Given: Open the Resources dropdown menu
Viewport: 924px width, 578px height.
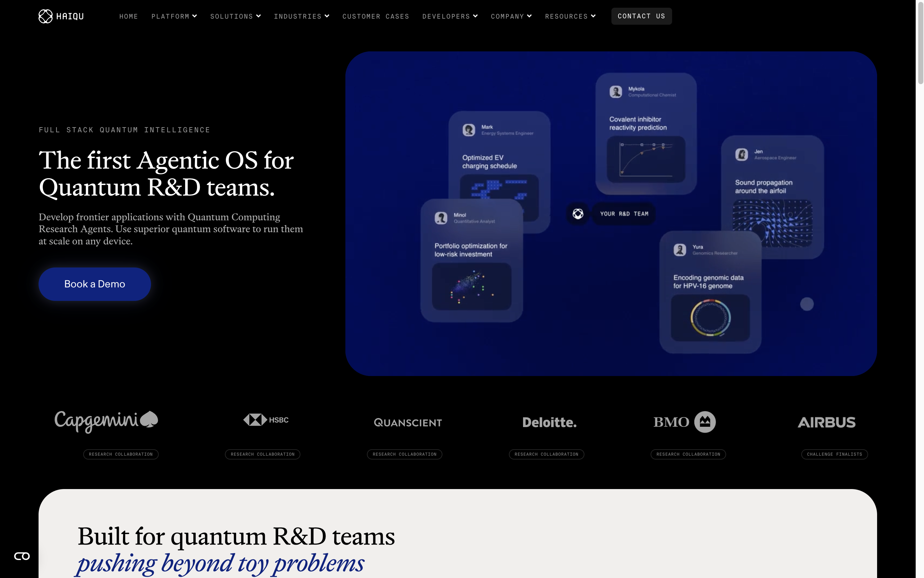Looking at the screenshot, I should click(570, 16).
